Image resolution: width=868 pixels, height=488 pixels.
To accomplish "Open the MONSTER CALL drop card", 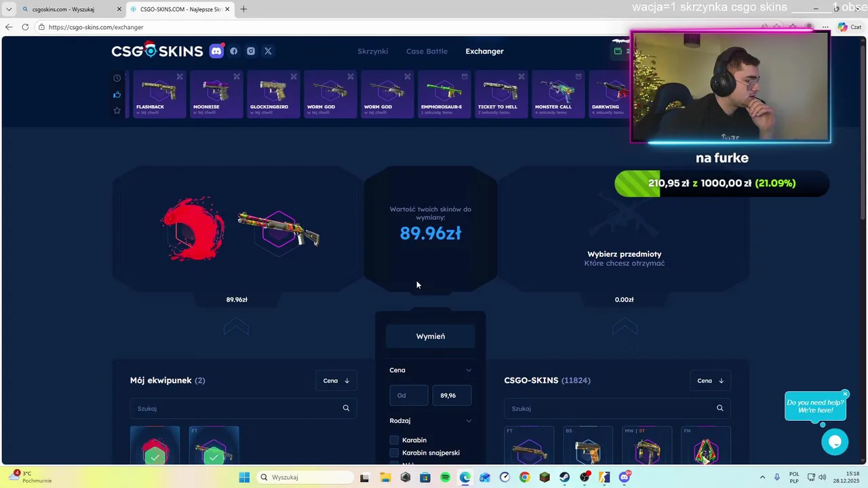I will [x=558, y=94].
